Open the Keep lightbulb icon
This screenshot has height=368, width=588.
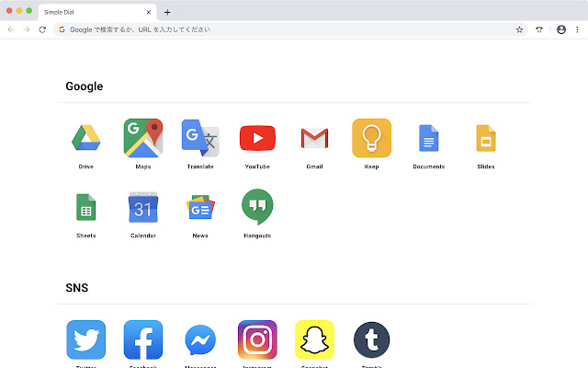[371, 138]
